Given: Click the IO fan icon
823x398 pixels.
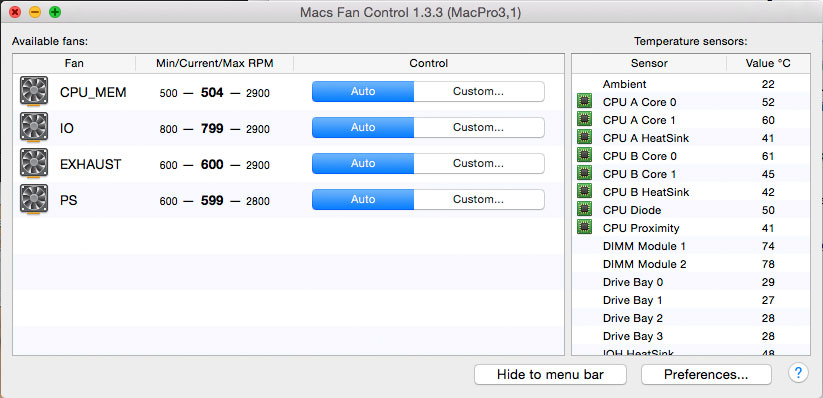Looking at the screenshot, I should (34, 127).
